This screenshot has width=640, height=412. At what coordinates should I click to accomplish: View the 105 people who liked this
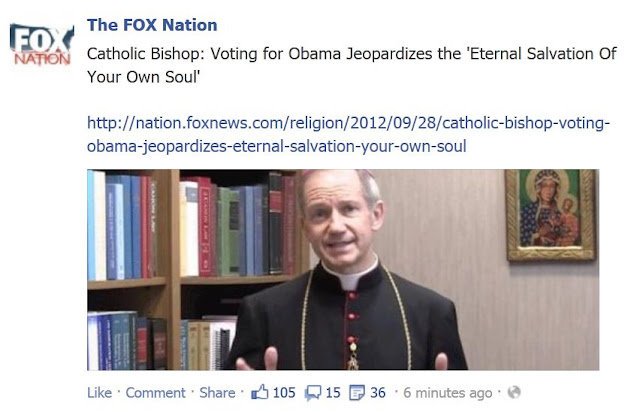[284, 393]
